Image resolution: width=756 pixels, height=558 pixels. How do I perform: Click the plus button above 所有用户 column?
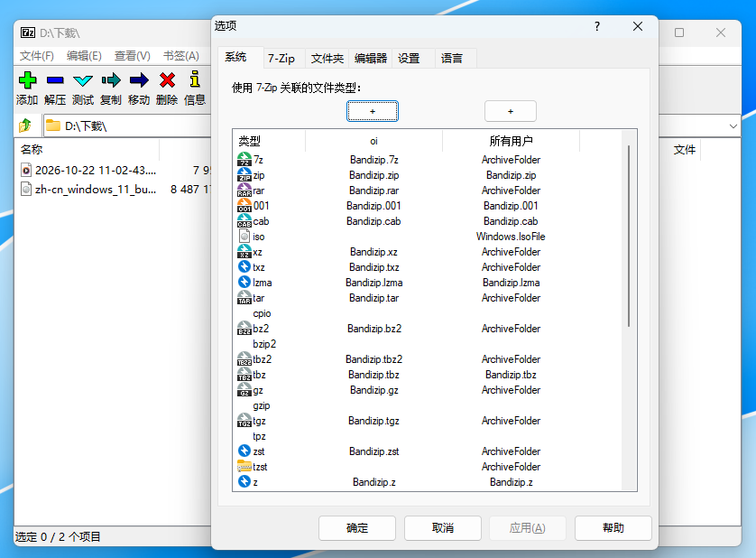pos(511,111)
